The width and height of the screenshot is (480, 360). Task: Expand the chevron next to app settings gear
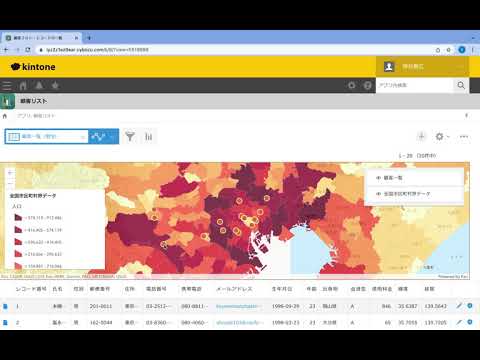[448, 136]
